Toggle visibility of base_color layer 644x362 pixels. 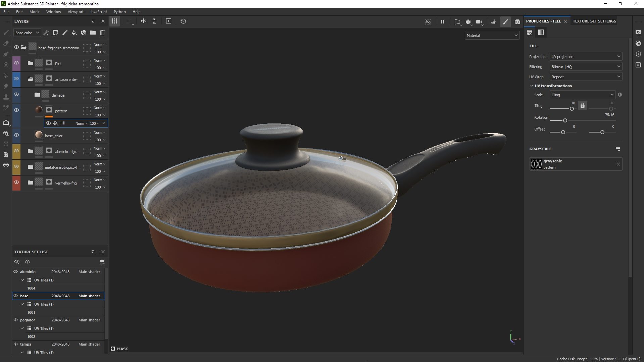[16, 135]
